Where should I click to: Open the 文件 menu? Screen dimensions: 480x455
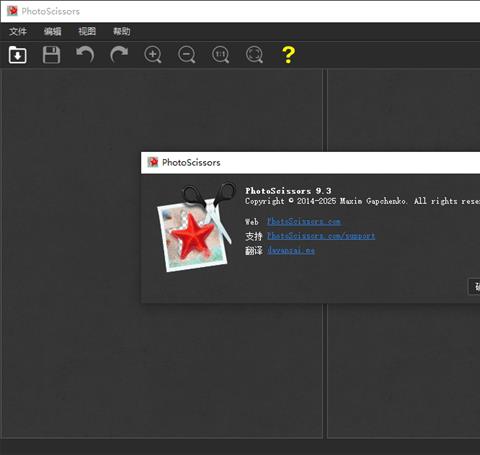(x=18, y=32)
